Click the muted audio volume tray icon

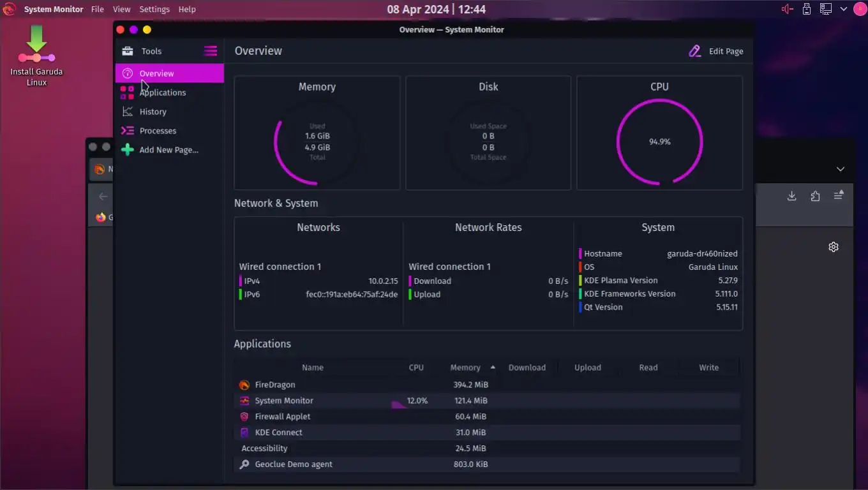[x=788, y=9]
